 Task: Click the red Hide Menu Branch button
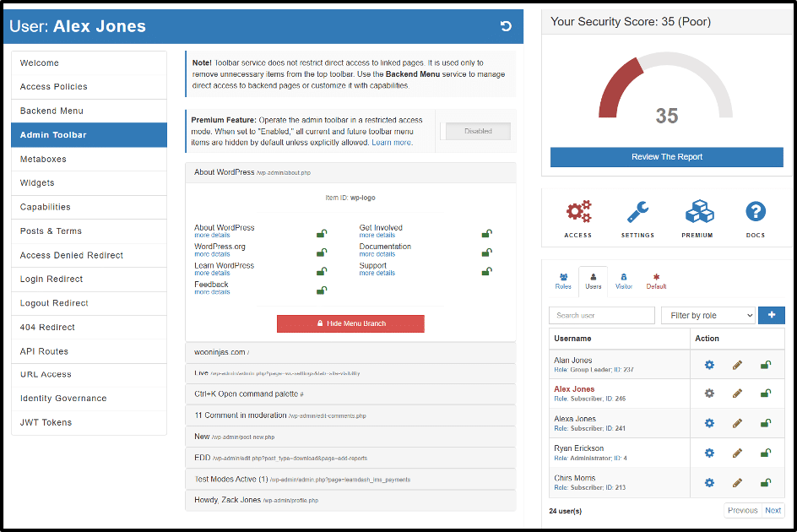[x=350, y=323]
